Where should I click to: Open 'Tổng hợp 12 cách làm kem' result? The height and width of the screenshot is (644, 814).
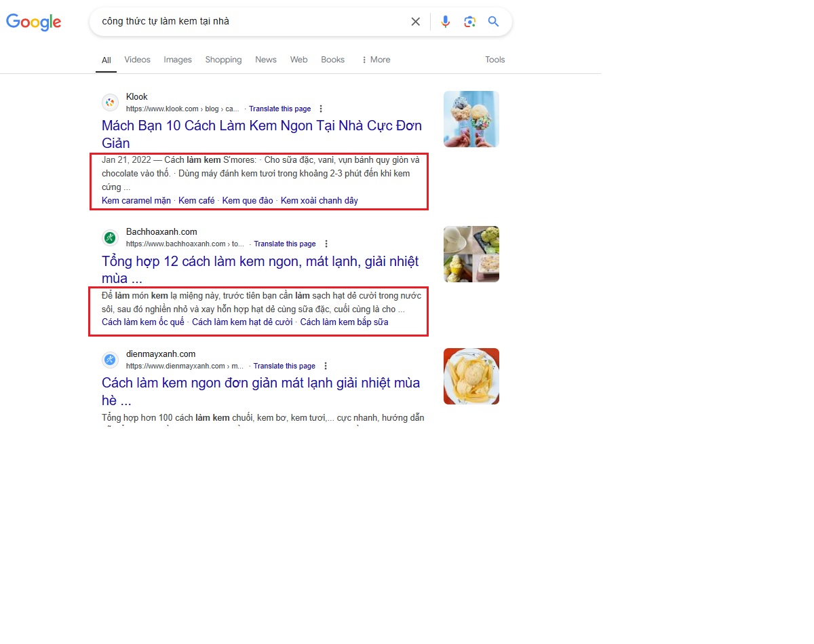260,269
